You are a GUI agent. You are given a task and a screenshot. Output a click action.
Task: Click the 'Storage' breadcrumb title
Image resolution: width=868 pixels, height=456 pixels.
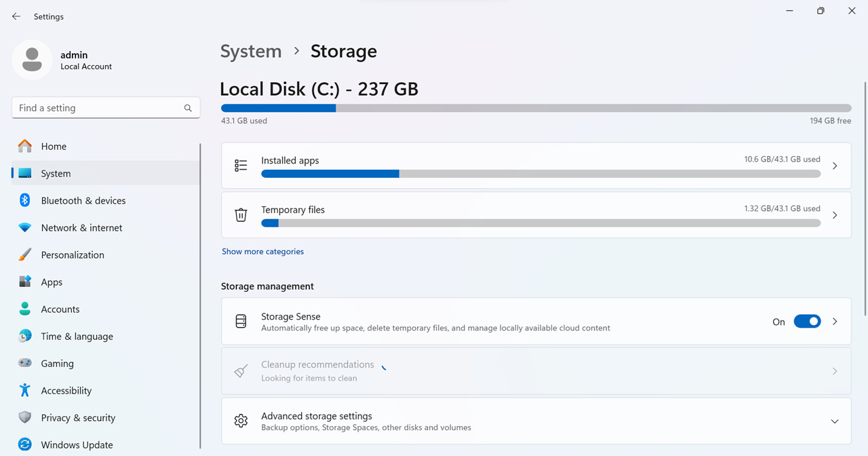point(344,52)
